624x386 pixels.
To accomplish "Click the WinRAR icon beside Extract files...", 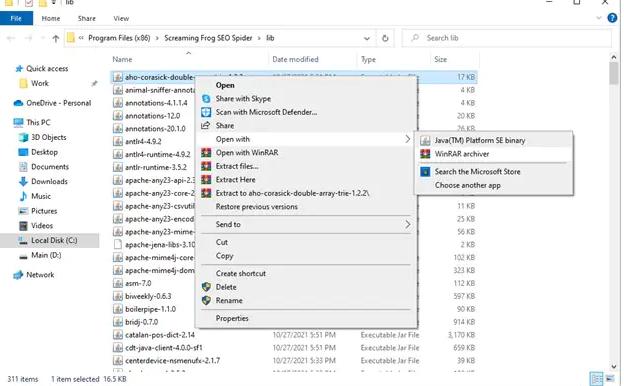I will click(206, 166).
